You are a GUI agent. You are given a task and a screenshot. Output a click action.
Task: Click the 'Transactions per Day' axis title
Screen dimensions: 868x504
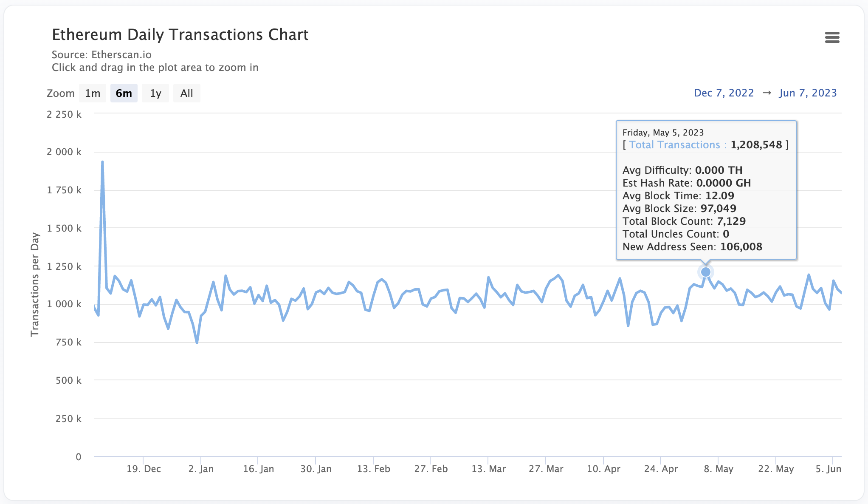point(35,285)
